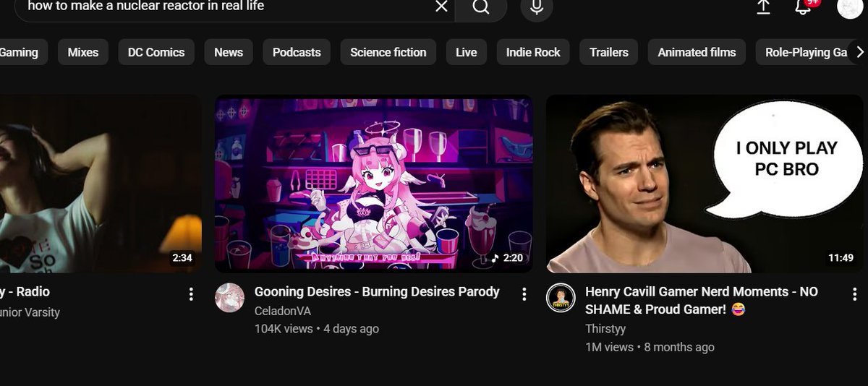Click the 104K views • 4 days ago text

pyautogui.click(x=317, y=329)
